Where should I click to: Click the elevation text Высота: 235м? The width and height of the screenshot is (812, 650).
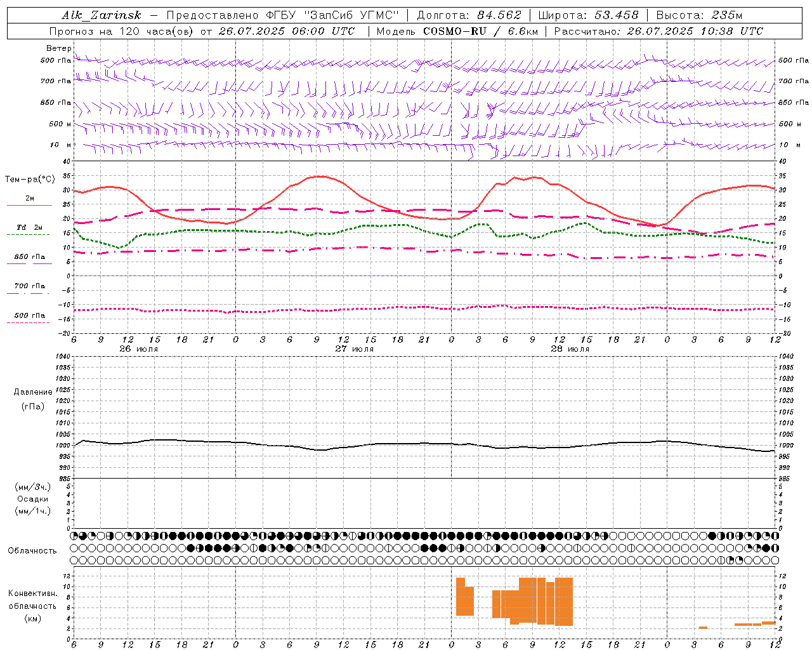(699, 15)
